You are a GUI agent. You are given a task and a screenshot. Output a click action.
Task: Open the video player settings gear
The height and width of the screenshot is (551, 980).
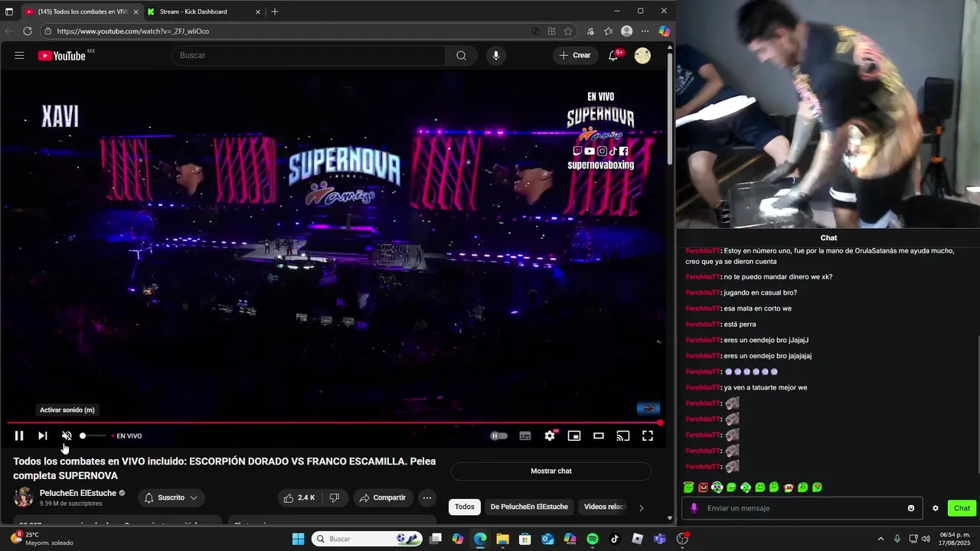click(550, 435)
